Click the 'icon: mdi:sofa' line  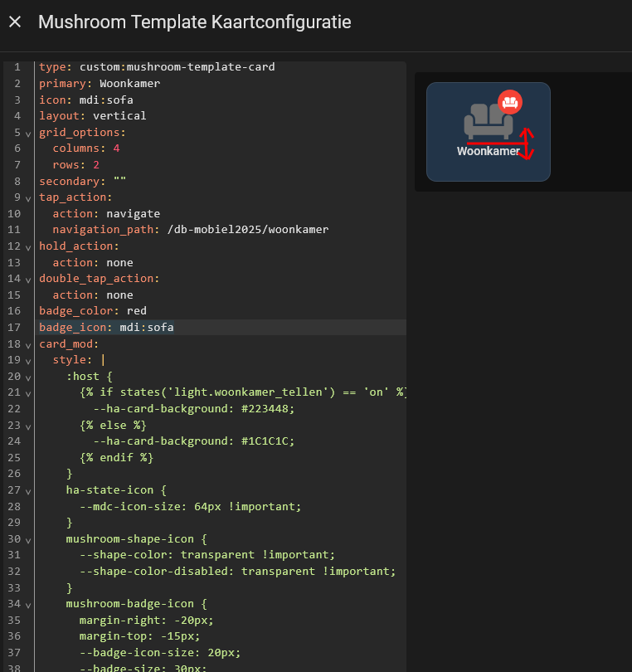(x=86, y=100)
